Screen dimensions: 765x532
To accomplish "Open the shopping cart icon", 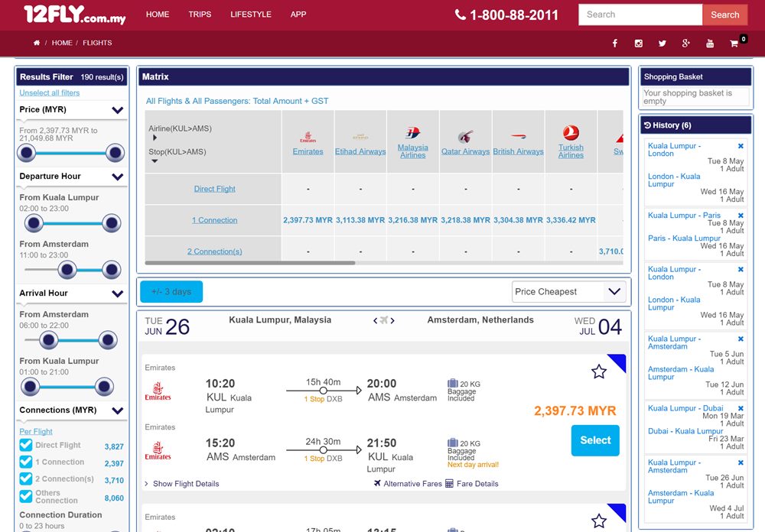I will [734, 44].
